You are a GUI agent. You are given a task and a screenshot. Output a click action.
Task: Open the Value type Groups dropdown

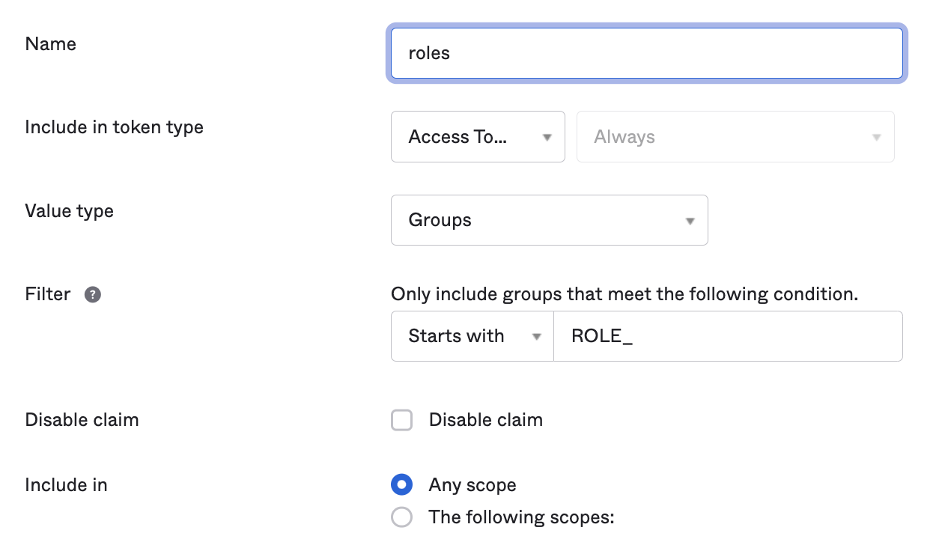548,220
